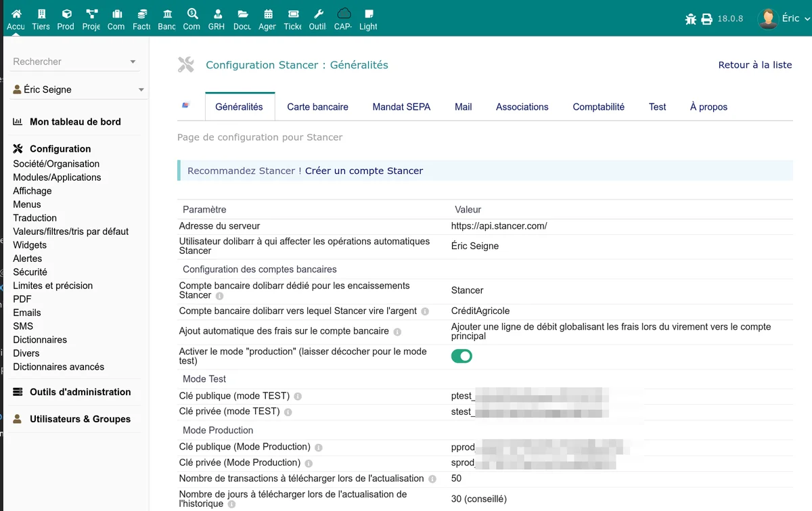Viewport: 812px width, 511px height.
Task: Click help icon next to Stancer vire l'argent
Action: pyautogui.click(x=425, y=311)
